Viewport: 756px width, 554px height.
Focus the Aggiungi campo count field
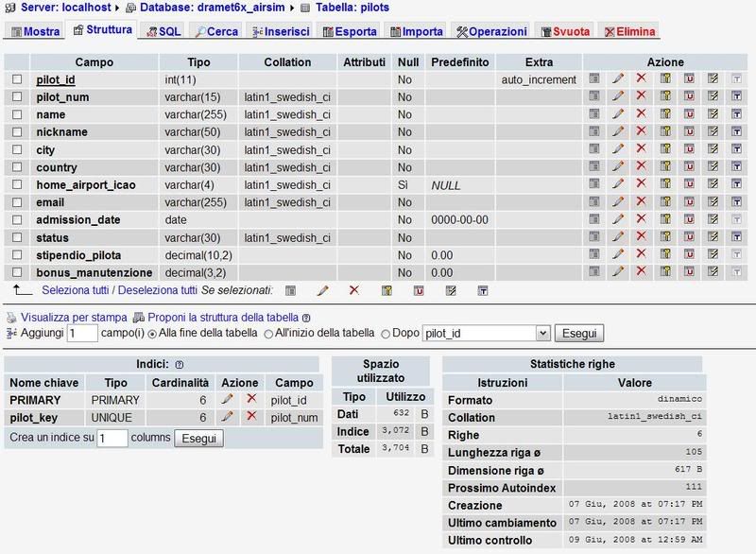[x=82, y=333]
